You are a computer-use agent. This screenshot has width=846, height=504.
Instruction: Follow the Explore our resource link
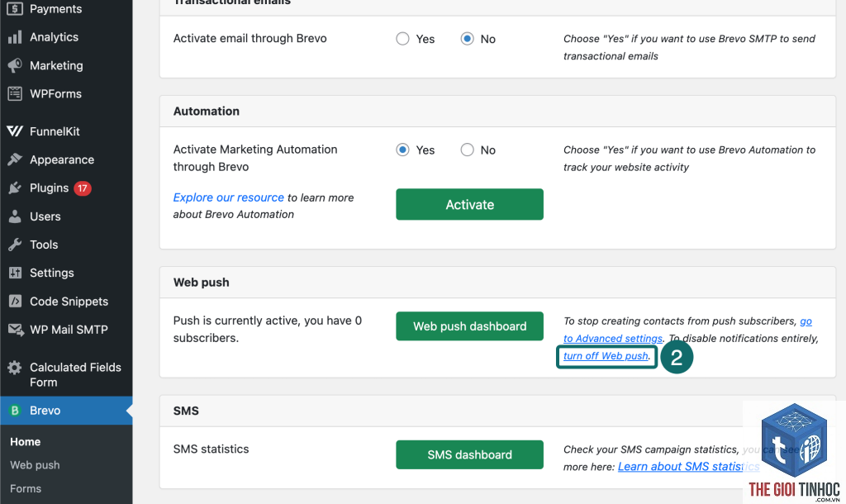coord(228,197)
